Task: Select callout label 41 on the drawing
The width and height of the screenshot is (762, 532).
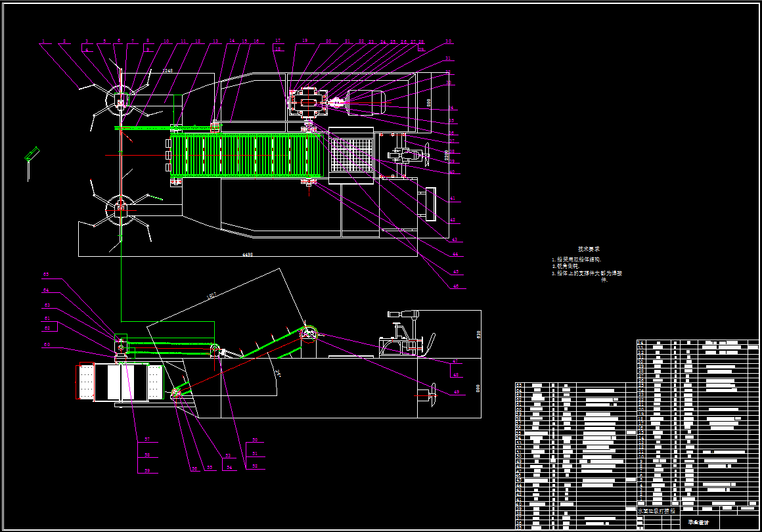Action: [453, 199]
